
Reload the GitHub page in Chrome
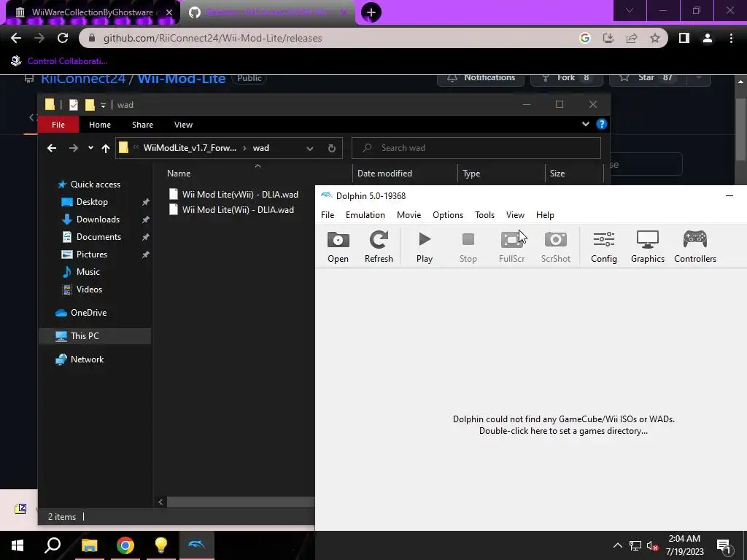coord(63,38)
